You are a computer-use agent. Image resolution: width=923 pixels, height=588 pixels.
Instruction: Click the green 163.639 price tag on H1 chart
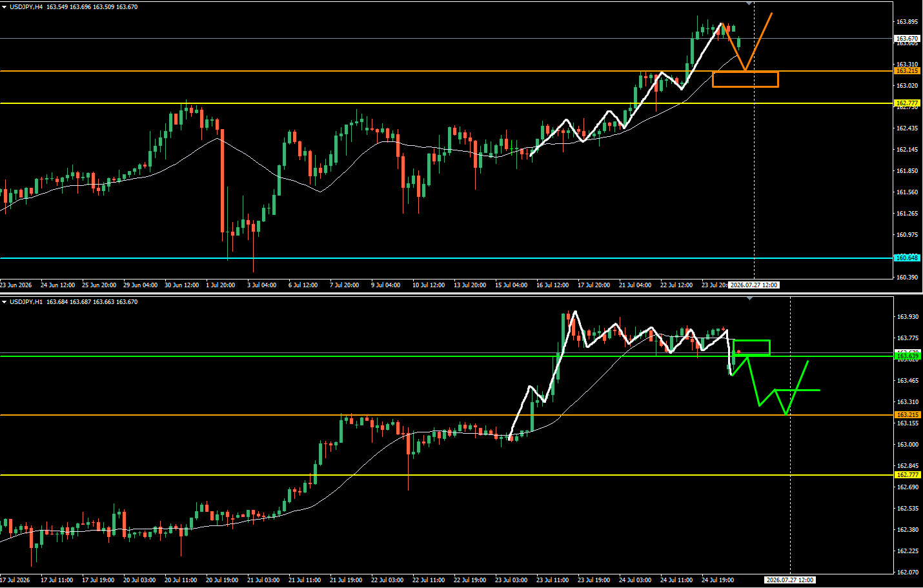[907, 356]
